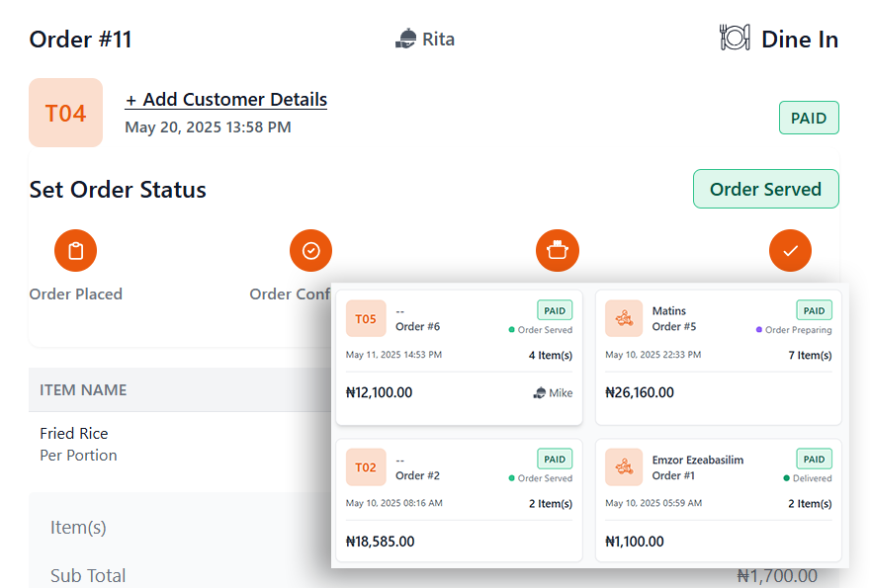This screenshot has width=870, height=588.
Task: Click the waiter icon next to Mike
Action: pyautogui.click(x=539, y=393)
